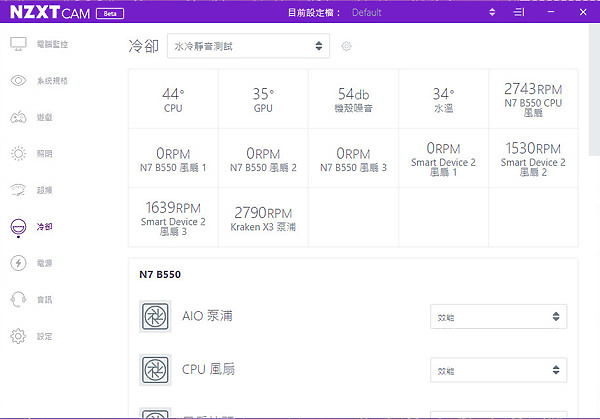Select the 設定 menu label
Viewport: 600px width, 419px height.
point(44,336)
